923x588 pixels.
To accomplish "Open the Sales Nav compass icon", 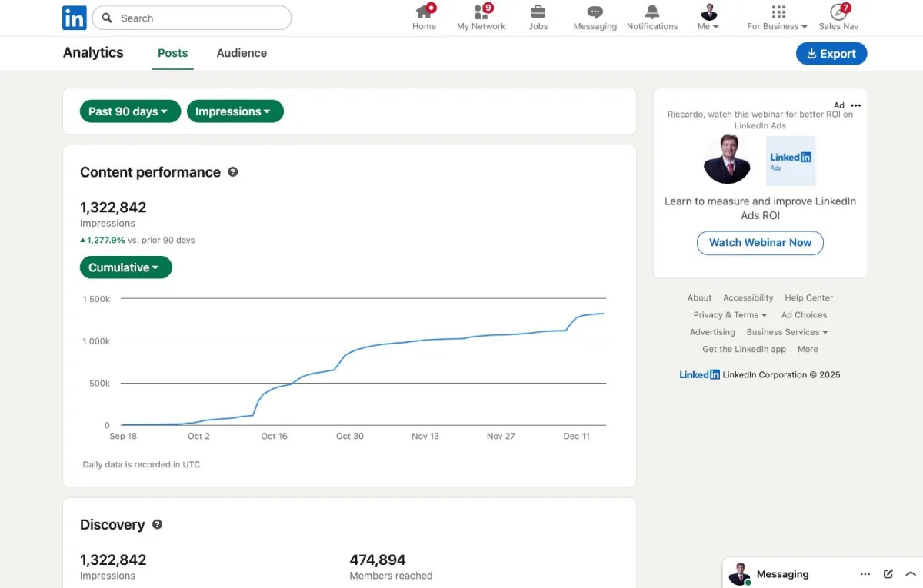I will (838, 12).
